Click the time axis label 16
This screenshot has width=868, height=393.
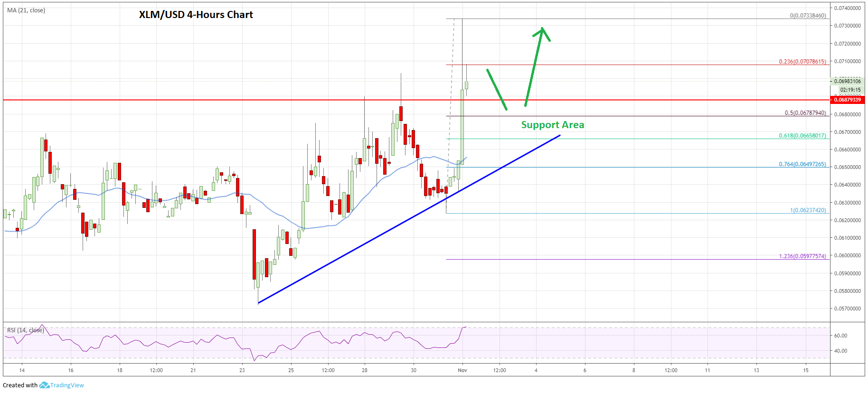tap(71, 370)
